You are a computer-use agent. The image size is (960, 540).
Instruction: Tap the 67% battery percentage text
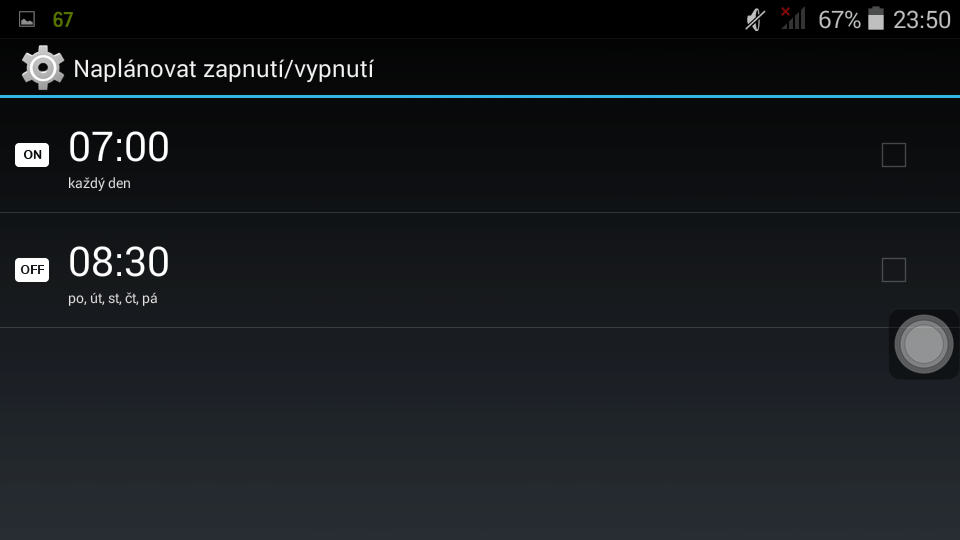(x=839, y=20)
